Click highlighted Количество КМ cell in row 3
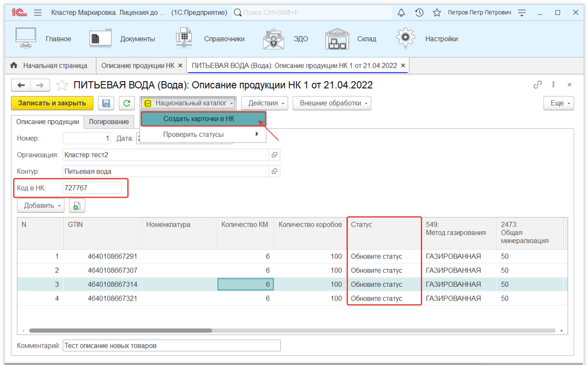The image size is (588, 365). coord(246,285)
